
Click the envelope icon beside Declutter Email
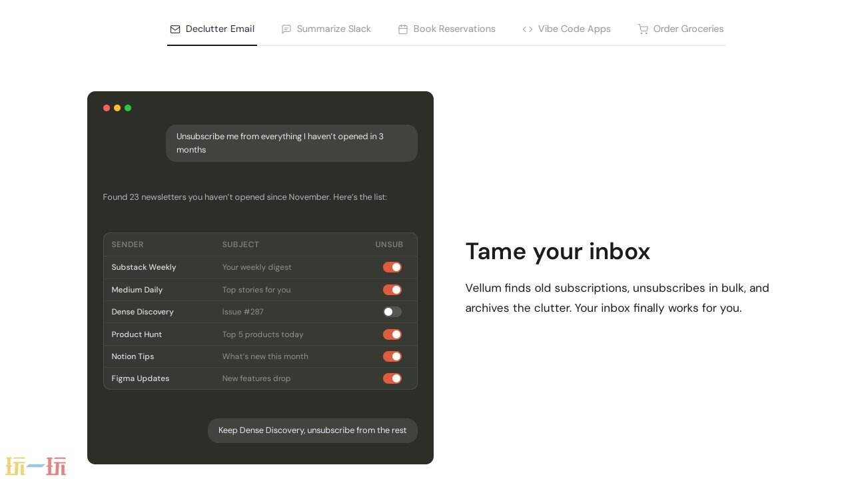pos(175,29)
